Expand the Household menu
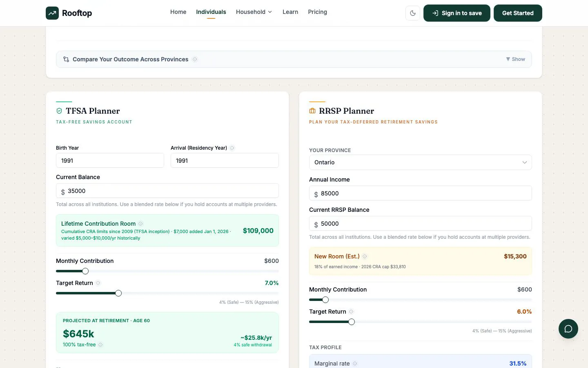 (x=254, y=12)
